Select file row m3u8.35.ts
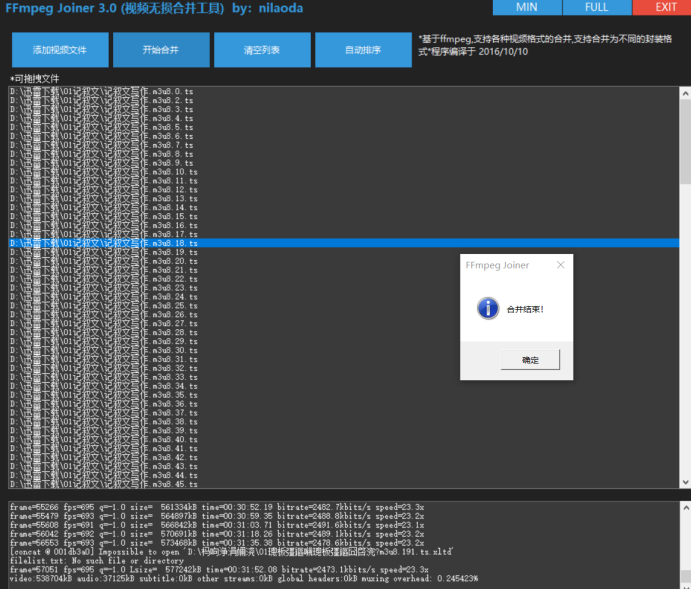Image resolution: width=692 pixels, height=590 pixels. tap(344, 395)
